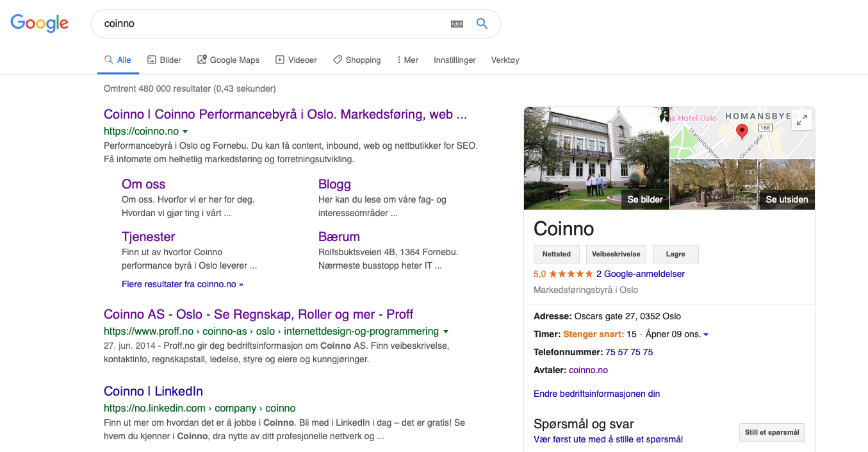Click the https://no.linkedin.com › company › coinno URL
This screenshot has height=452, width=868.
point(199,408)
